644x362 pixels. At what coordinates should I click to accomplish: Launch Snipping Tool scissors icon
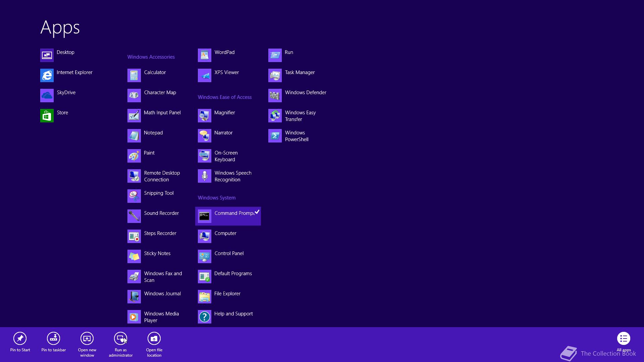134,196
